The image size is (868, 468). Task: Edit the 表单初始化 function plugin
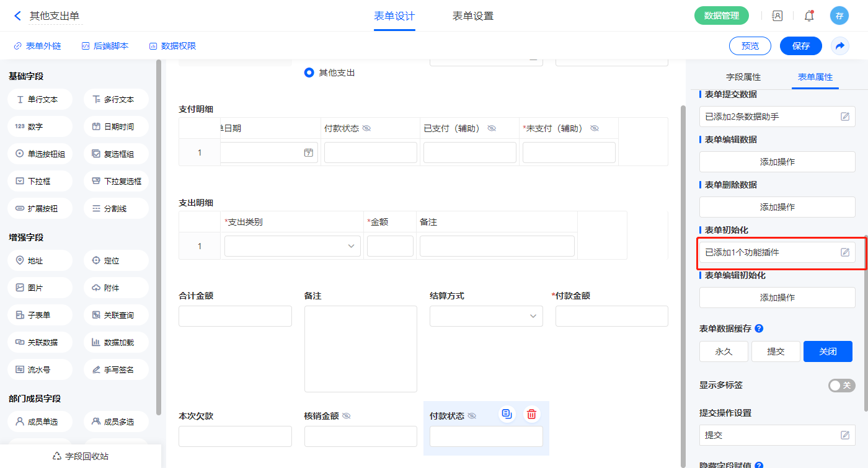click(844, 252)
